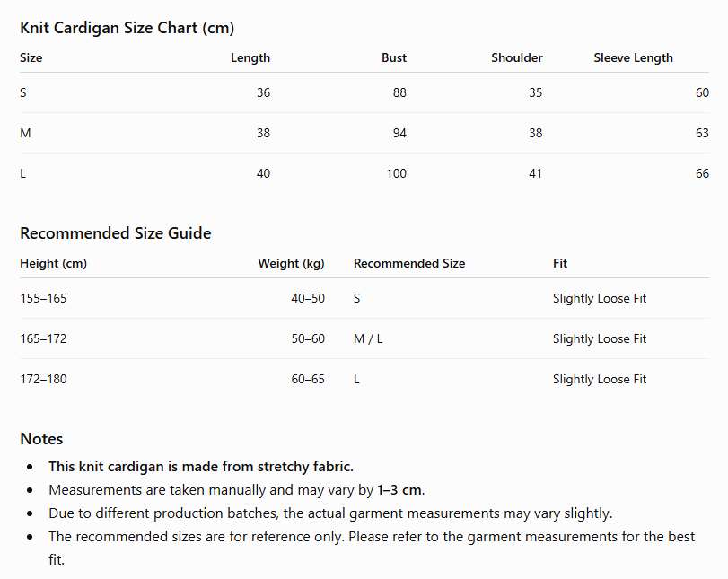Viewport: 728px width, 579px height.
Task: Click the Recommended Size Guide heading
Action: (116, 233)
